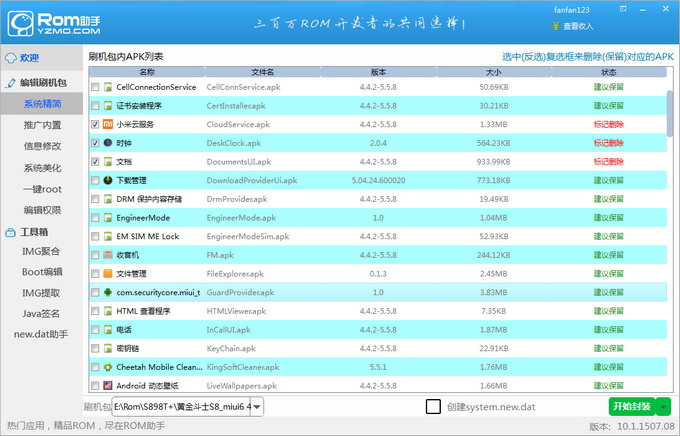Open the 刷机包 path dropdown
Image resolution: width=680 pixels, height=436 pixels.
tap(257, 406)
